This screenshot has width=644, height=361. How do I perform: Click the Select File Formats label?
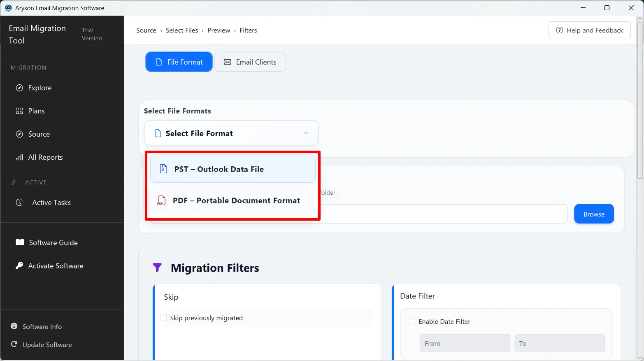(177, 111)
